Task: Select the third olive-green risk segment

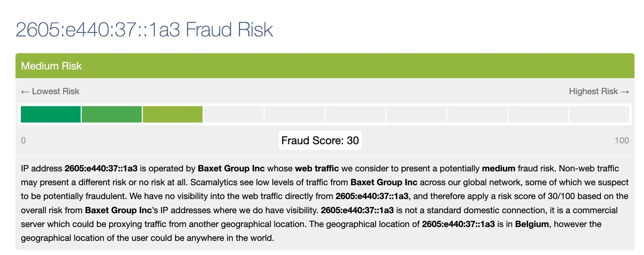Action: click(x=172, y=114)
